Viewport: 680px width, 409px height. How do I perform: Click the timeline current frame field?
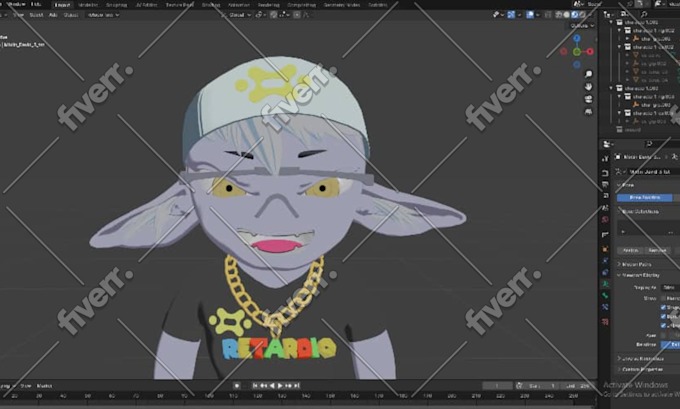pos(497,386)
